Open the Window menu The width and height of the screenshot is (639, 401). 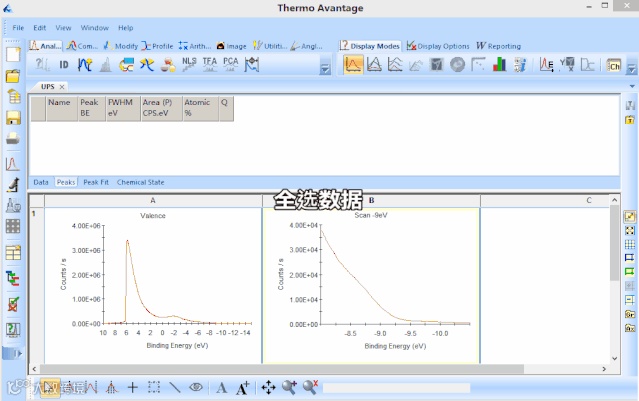click(x=95, y=28)
